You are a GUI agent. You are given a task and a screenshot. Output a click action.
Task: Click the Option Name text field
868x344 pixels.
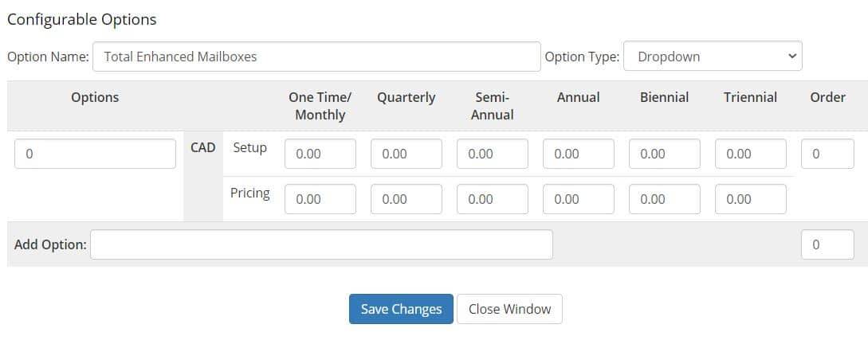click(x=316, y=57)
